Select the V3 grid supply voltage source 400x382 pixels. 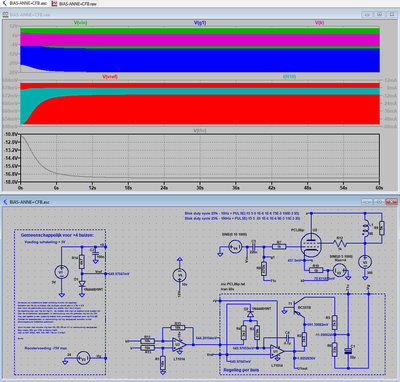(x=84, y=358)
